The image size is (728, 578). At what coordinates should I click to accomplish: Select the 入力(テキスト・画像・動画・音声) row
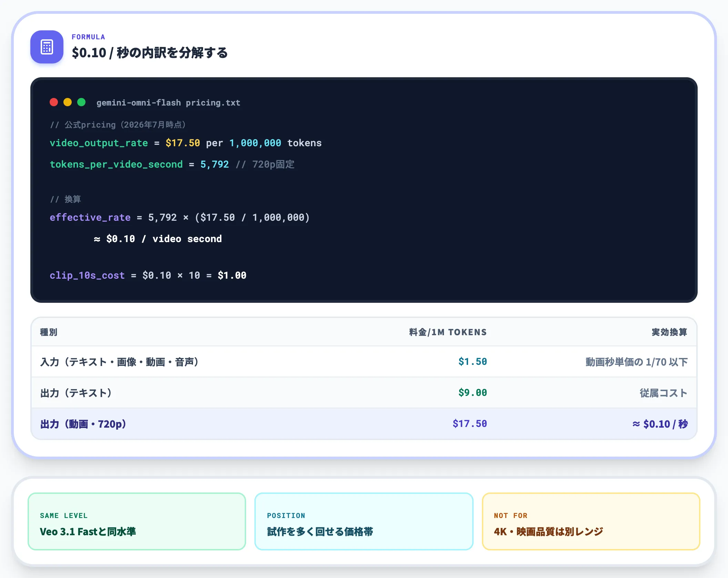pyautogui.click(x=364, y=362)
